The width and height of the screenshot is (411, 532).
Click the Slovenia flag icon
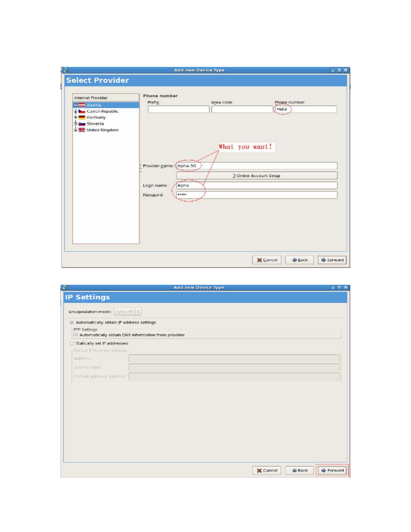[x=82, y=124]
